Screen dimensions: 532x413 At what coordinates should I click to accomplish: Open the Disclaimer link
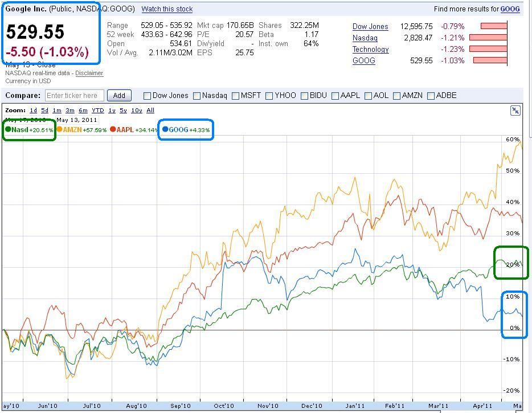(x=89, y=73)
